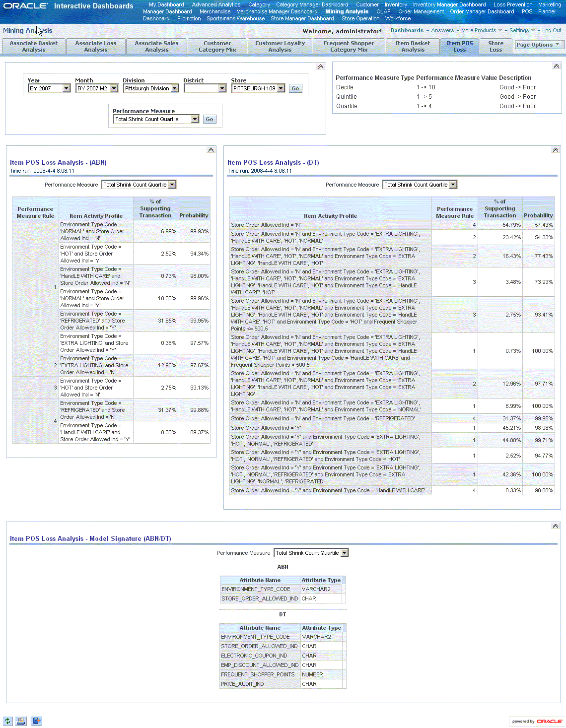Image resolution: width=566 pixels, height=728 pixels.
Task: Click the Print dashboard icon
Action: pyautogui.click(x=21, y=721)
